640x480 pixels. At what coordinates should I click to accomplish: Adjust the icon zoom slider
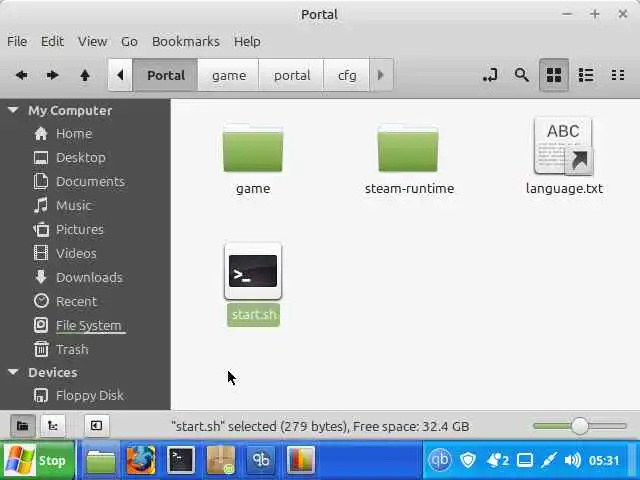tap(580, 426)
